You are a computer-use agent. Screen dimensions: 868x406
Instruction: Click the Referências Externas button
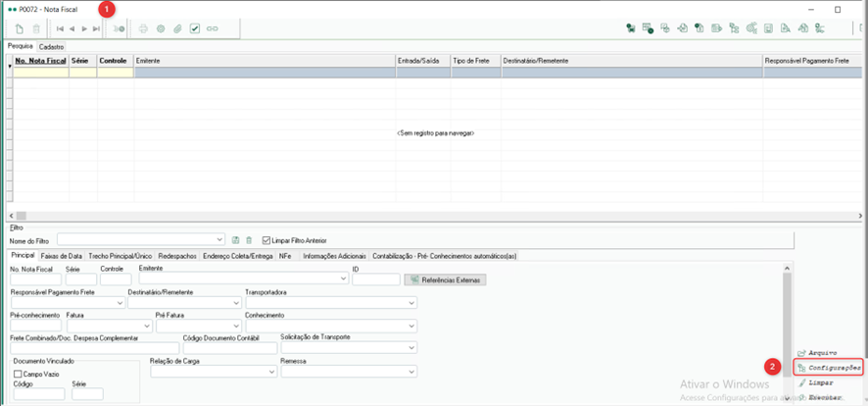coord(446,279)
